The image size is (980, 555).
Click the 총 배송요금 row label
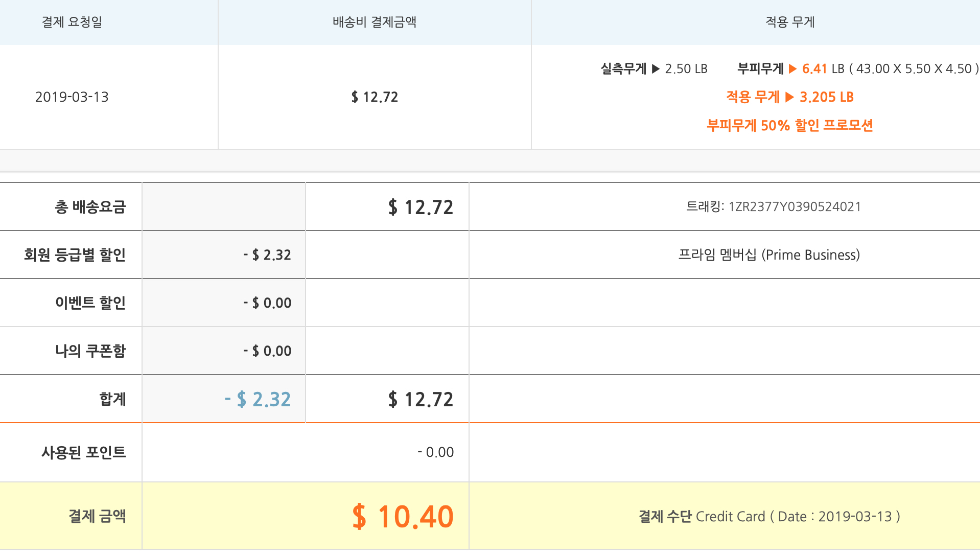click(90, 207)
